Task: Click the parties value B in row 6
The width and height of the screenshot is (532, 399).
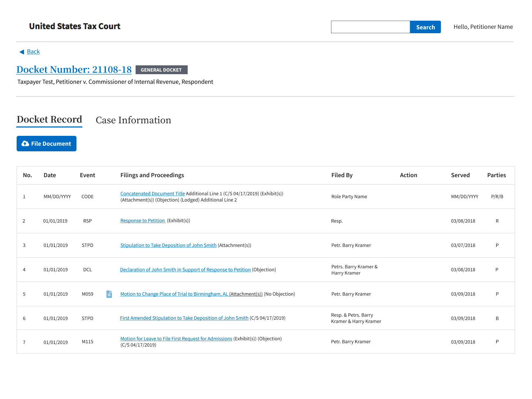Action: [497, 319]
